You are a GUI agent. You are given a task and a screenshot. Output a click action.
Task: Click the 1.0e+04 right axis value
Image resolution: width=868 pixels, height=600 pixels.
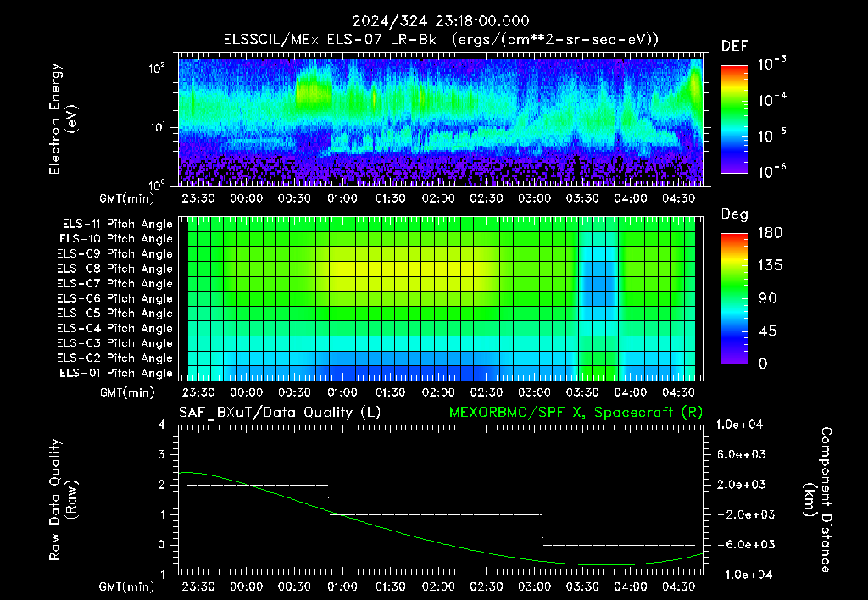739,425
